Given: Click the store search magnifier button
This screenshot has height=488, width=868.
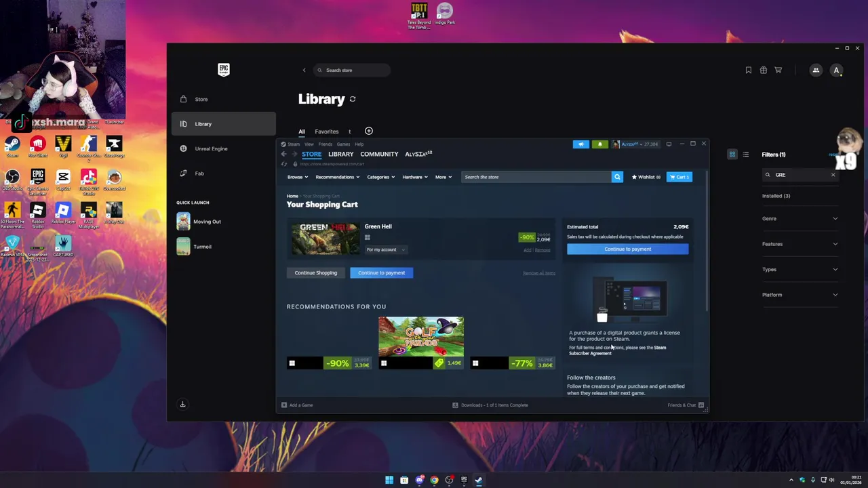Looking at the screenshot, I should 617,177.
